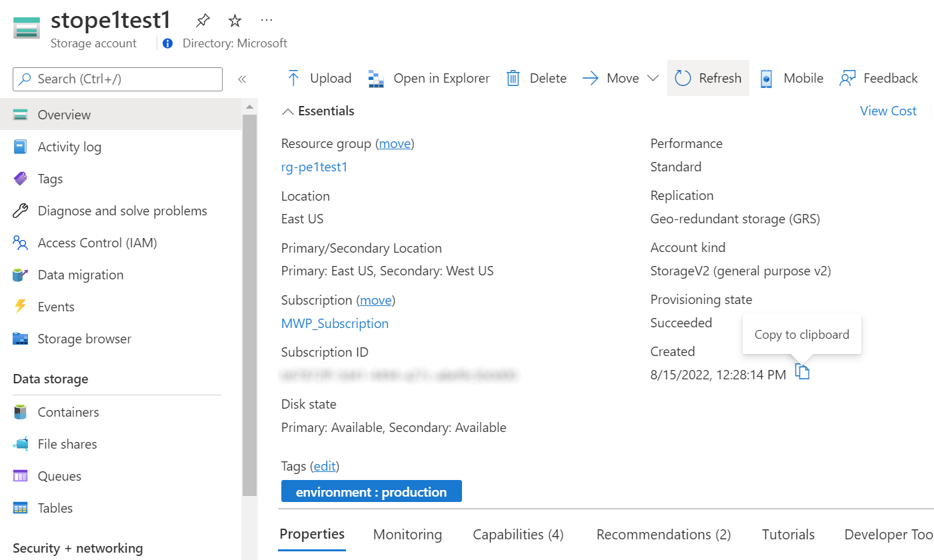Expand the Move dropdown chevron
Screen dimensions: 934x560
(x=653, y=79)
